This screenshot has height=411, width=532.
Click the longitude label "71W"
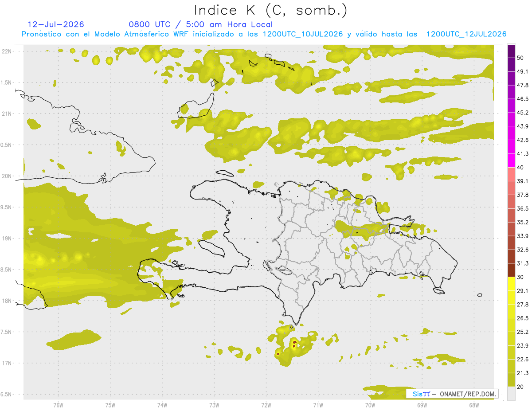pyautogui.click(x=318, y=405)
